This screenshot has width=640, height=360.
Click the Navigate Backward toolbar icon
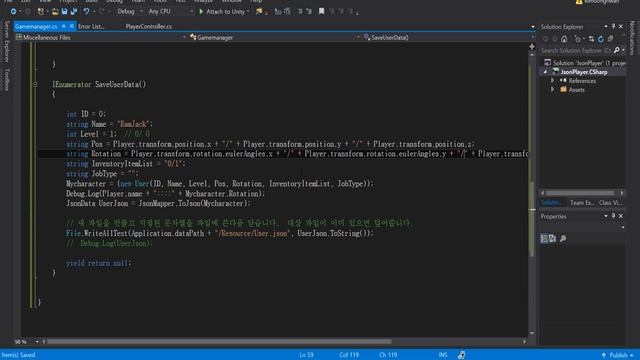tap(13, 11)
